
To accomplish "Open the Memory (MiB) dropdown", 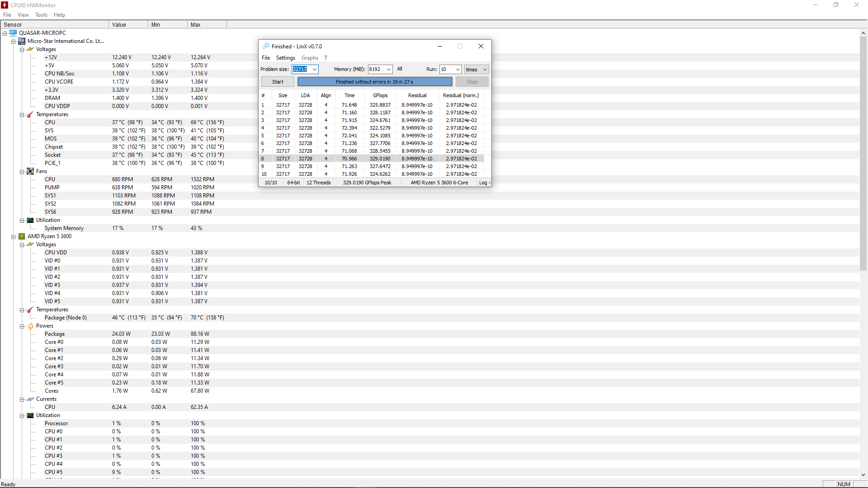I will 389,70.
